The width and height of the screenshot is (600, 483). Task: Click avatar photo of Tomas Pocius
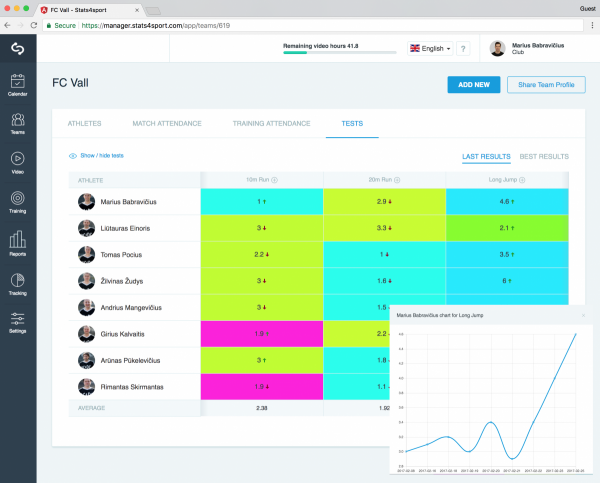[86, 255]
